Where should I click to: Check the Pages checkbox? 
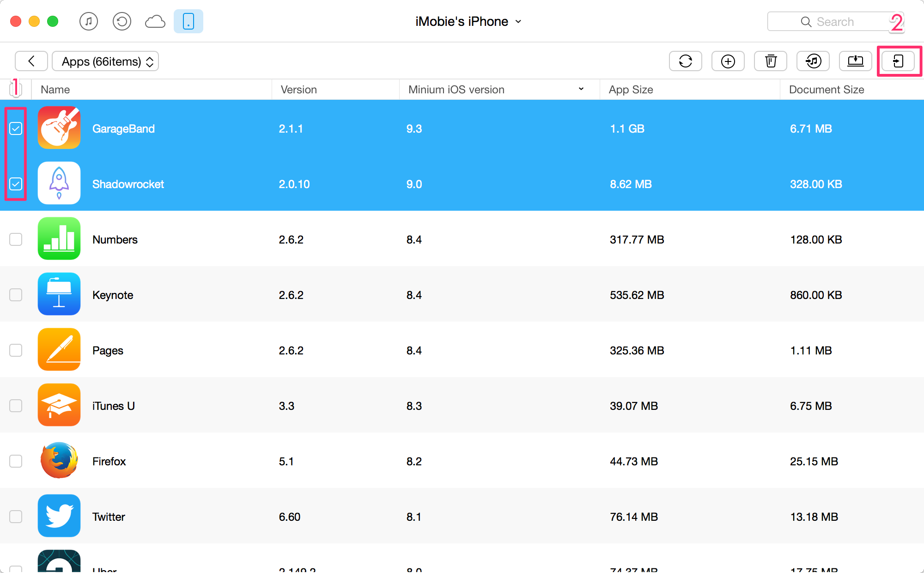(16, 350)
